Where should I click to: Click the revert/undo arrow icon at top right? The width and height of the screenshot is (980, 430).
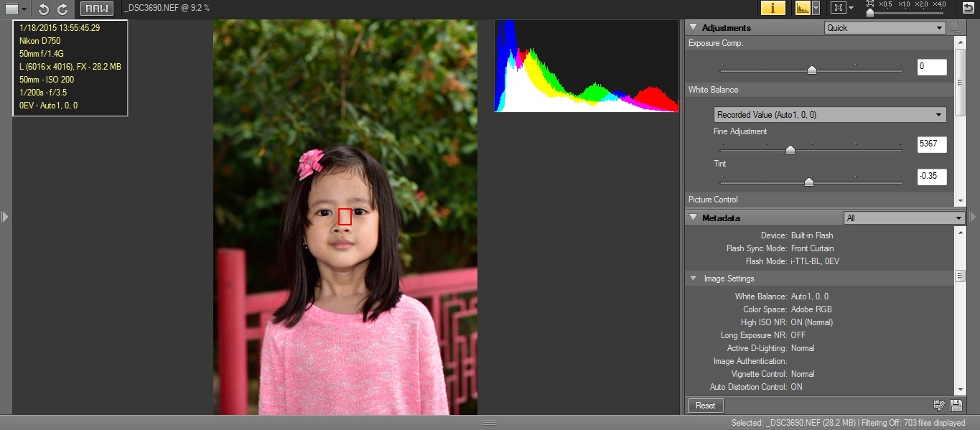pyautogui.click(x=969, y=8)
